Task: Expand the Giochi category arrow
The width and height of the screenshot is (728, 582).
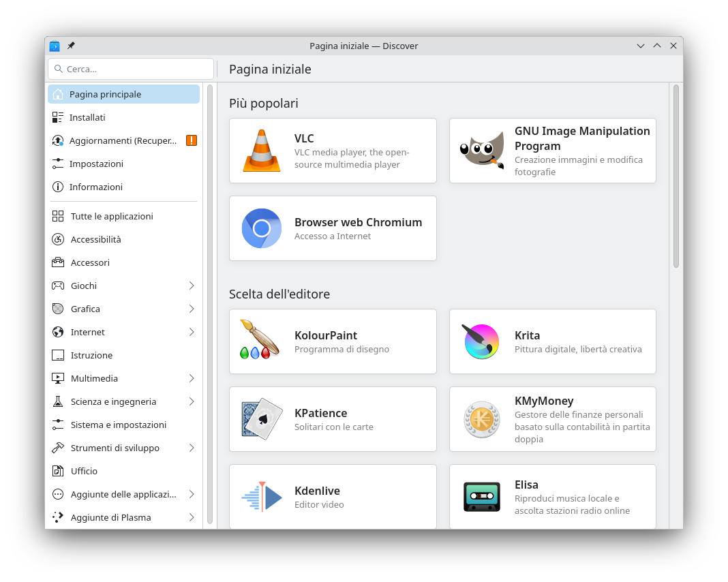Action: click(x=192, y=286)
